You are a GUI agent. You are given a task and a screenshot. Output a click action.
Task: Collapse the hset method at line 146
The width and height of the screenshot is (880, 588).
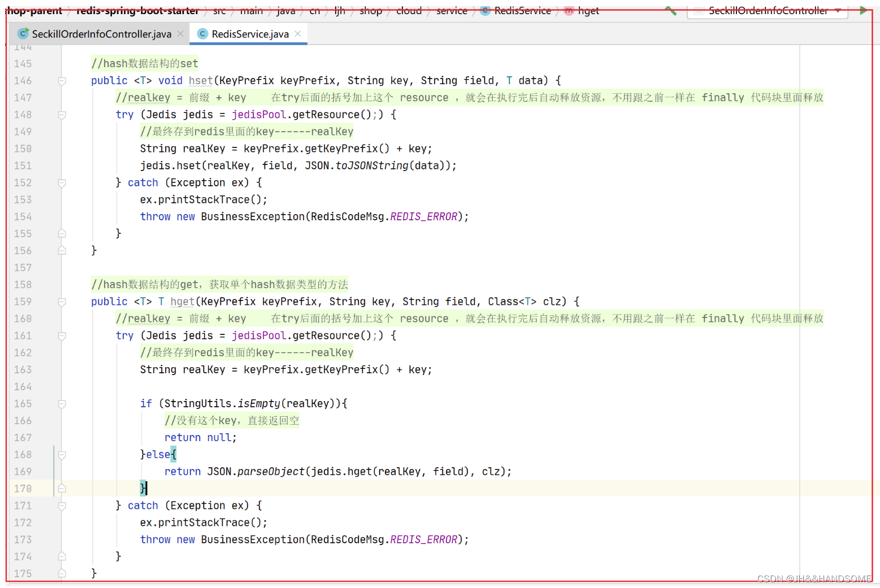[x=62, y=81]
